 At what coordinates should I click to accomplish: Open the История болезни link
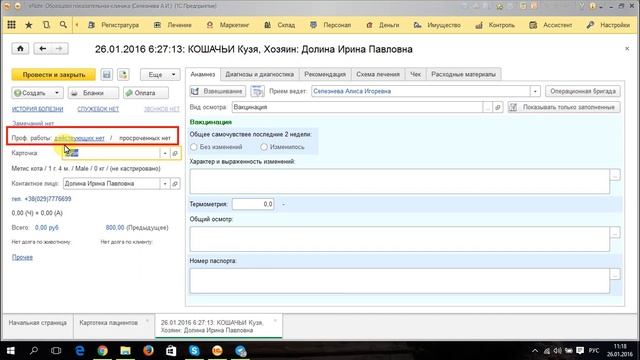[38, 109]
